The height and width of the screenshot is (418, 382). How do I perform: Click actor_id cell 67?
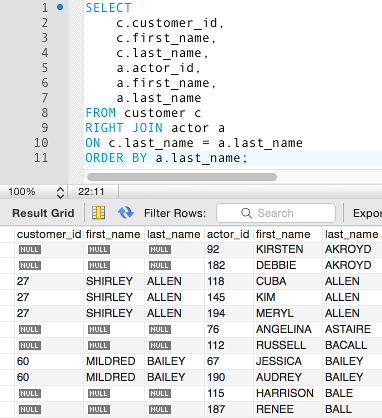(213, 361)
